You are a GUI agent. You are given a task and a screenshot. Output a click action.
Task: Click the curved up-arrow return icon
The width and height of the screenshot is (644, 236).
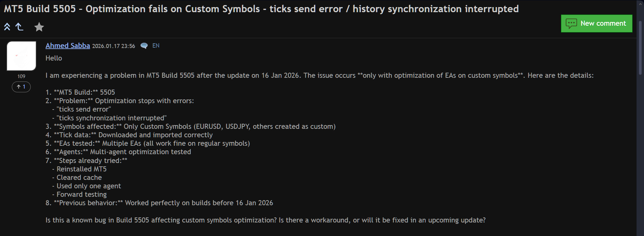coord(20,27)
